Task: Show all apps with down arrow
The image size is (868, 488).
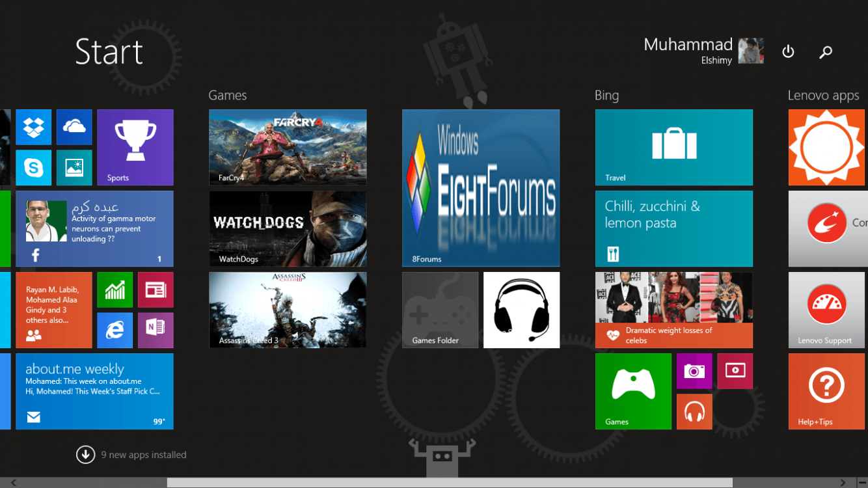Action: point(85,455)
